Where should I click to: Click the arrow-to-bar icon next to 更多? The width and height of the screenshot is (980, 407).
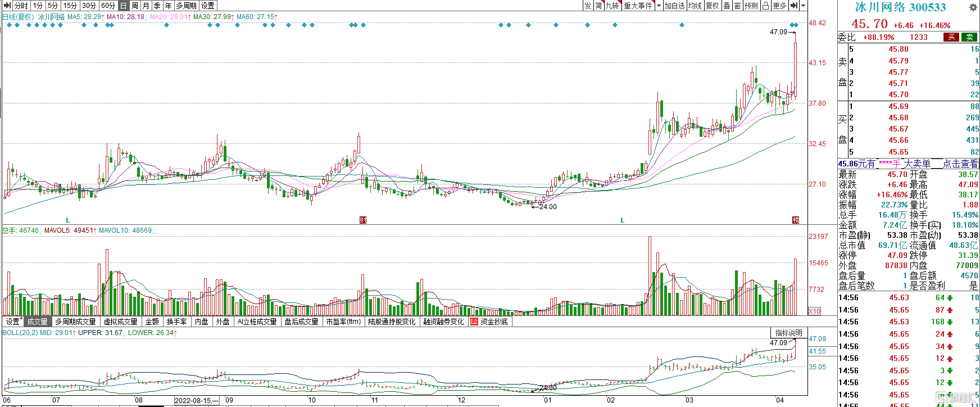793,6
